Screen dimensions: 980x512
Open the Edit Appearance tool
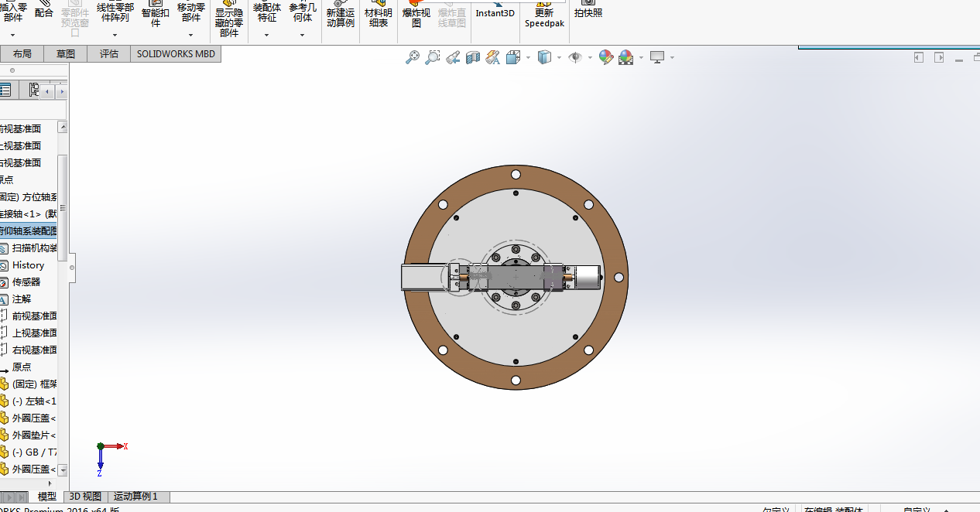(606, 57)
